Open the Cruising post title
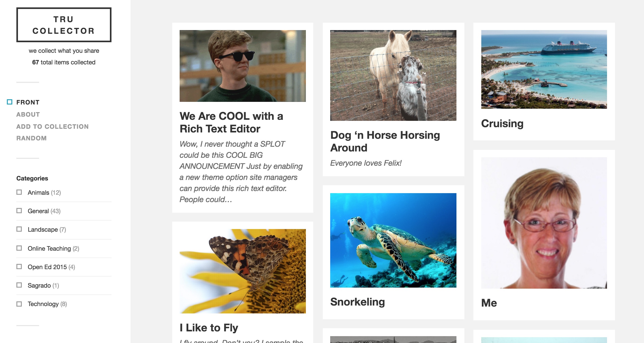The width and height of the screenshot is (644, 343). point(502,123)
